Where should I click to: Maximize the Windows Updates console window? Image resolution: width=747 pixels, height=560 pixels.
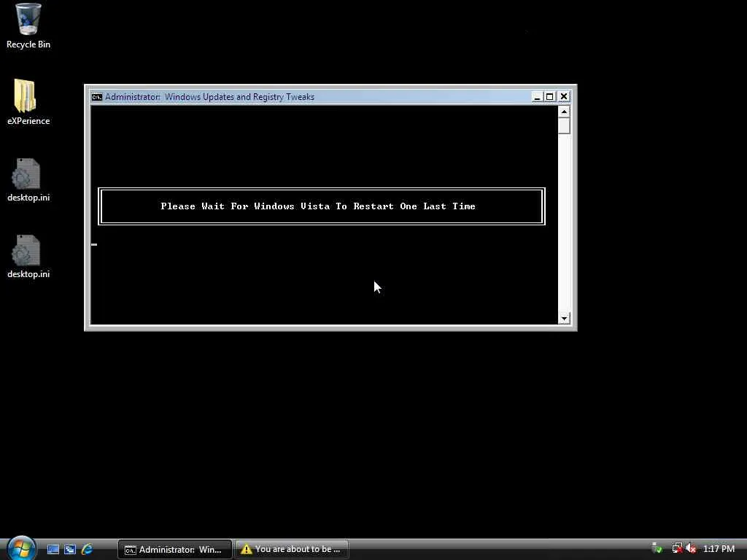(x=550, y=97)
